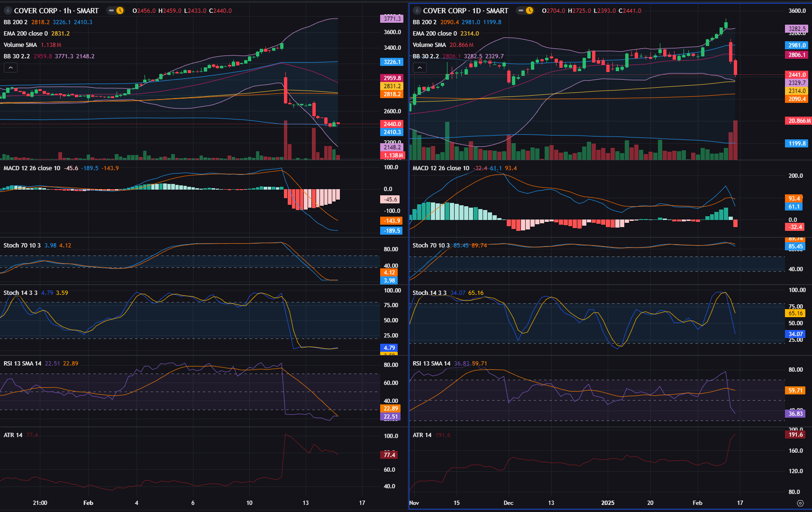
Task: Click the 21:00 label on 1h time axis
Action: (40, 503)
